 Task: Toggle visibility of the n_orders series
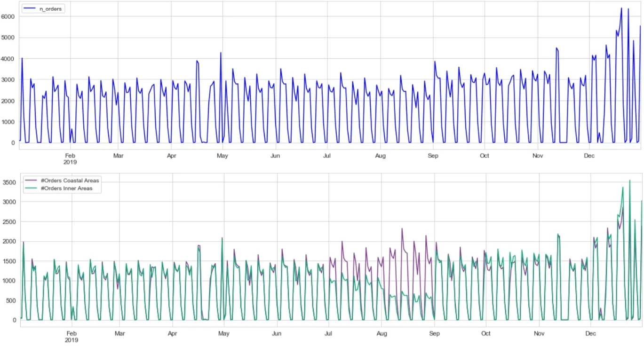48,8
